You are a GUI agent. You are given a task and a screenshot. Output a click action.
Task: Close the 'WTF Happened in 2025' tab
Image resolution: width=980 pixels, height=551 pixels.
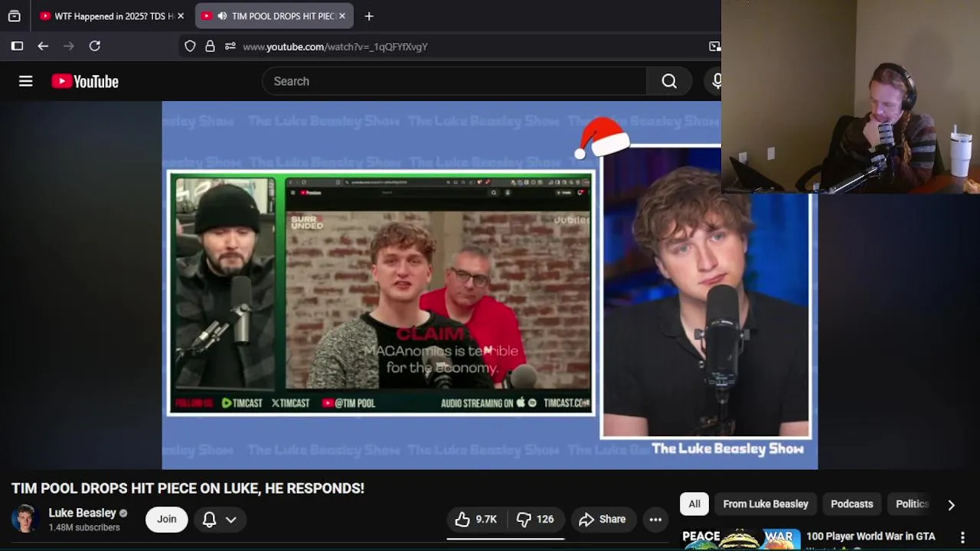181,16
